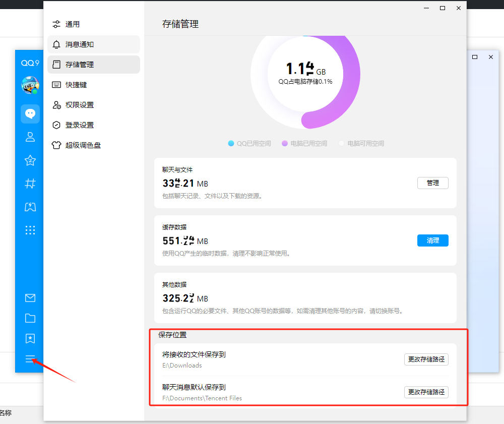Click the blue 清理 cache button
The height and width of the screenshot is (424, 504).
click(432, 240)
